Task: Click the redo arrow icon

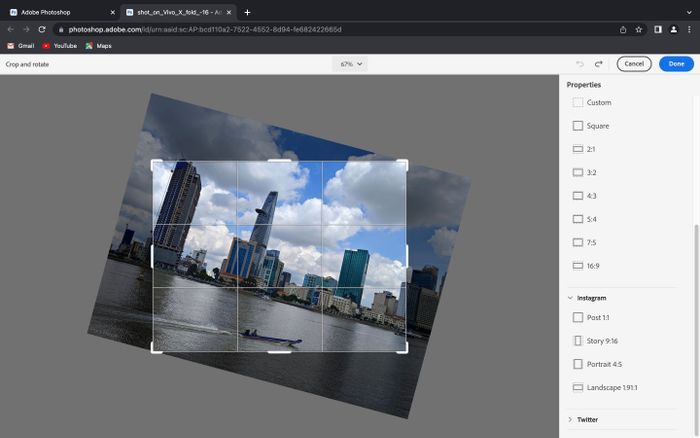Action: click(x=598, y=64)
